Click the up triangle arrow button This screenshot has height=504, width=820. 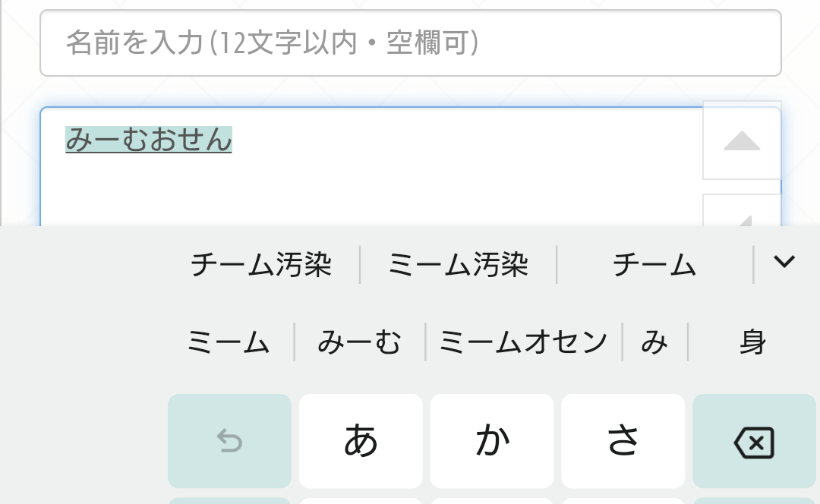click(x=742, y=141)
